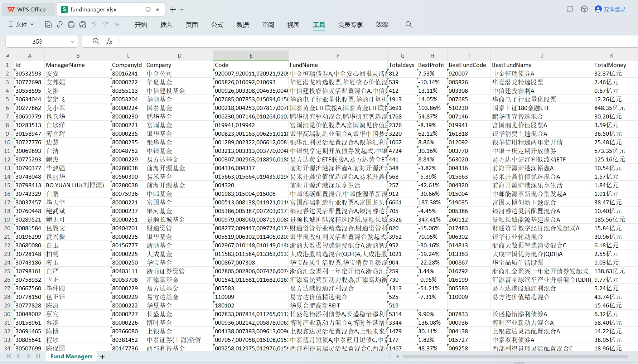The width and height of the screenshot is (638, 364).
Task: Click the fx insert function icon
Action: 109,42
